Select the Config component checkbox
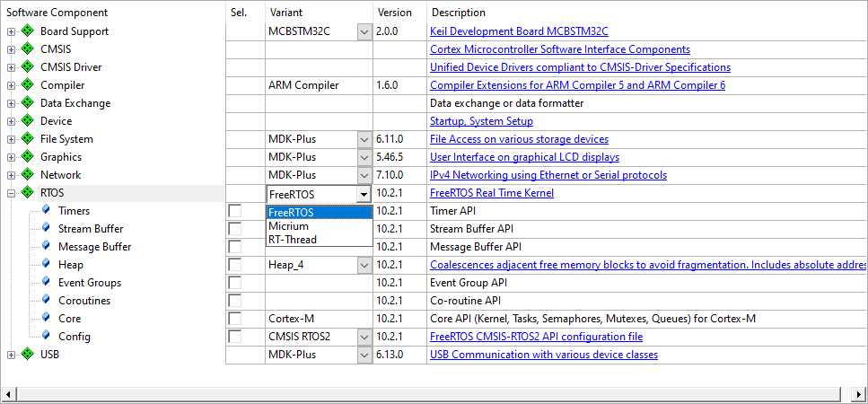The width and height of the screenshot is (868, 404). [x=235, y=337]
